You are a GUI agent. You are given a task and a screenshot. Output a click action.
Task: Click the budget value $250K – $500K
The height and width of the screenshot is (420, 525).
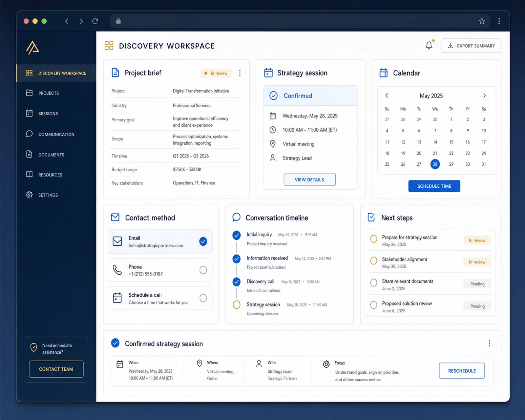pyautogui.click(x=187, y=170)
